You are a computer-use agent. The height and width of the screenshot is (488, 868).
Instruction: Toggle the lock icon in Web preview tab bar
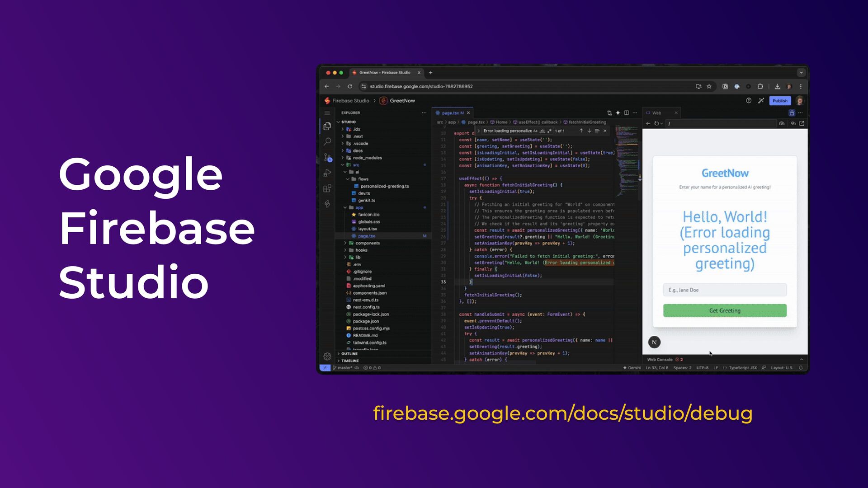pyautogui.click(x=792, y=113)
